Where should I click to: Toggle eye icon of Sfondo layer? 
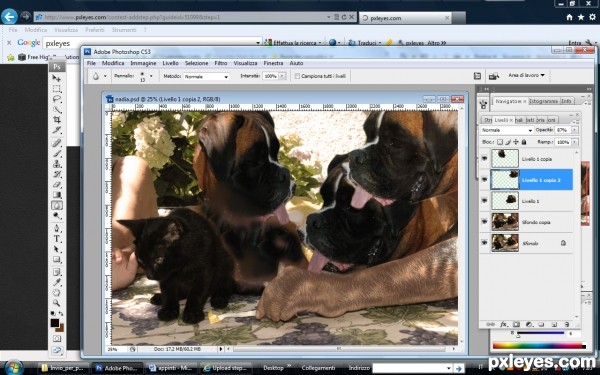[484, 243]
